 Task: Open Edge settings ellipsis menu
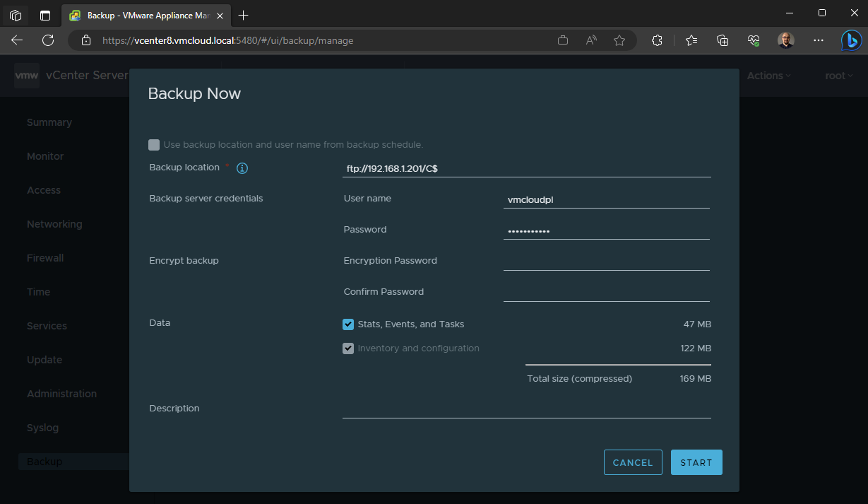click(819, 40)
